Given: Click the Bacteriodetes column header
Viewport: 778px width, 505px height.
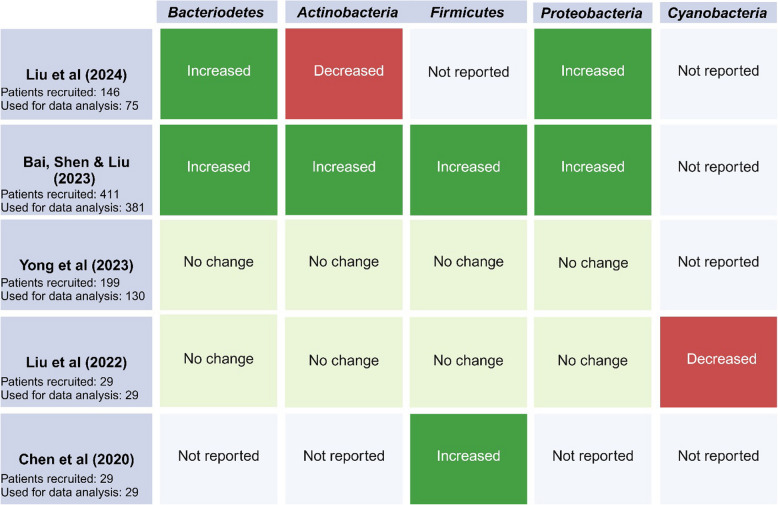Looking at the screenshot, I should (218, 13).
